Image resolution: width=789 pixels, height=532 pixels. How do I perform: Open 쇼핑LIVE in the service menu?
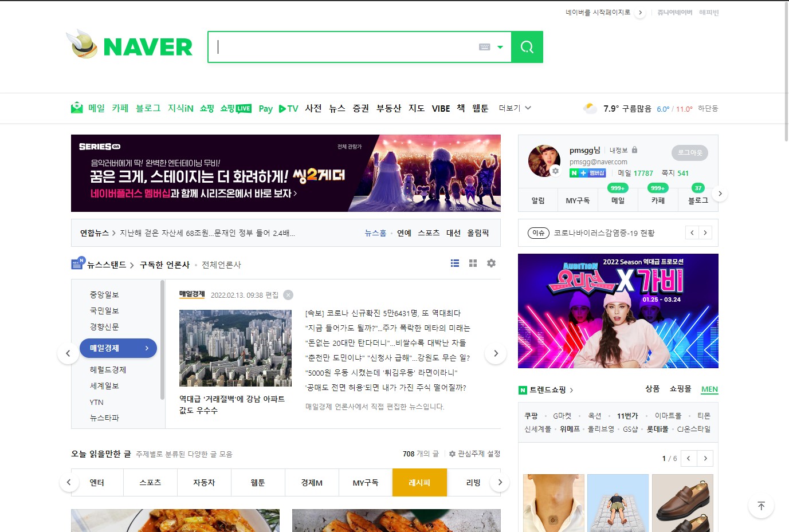pyautogui.click(x=235, y=108)
